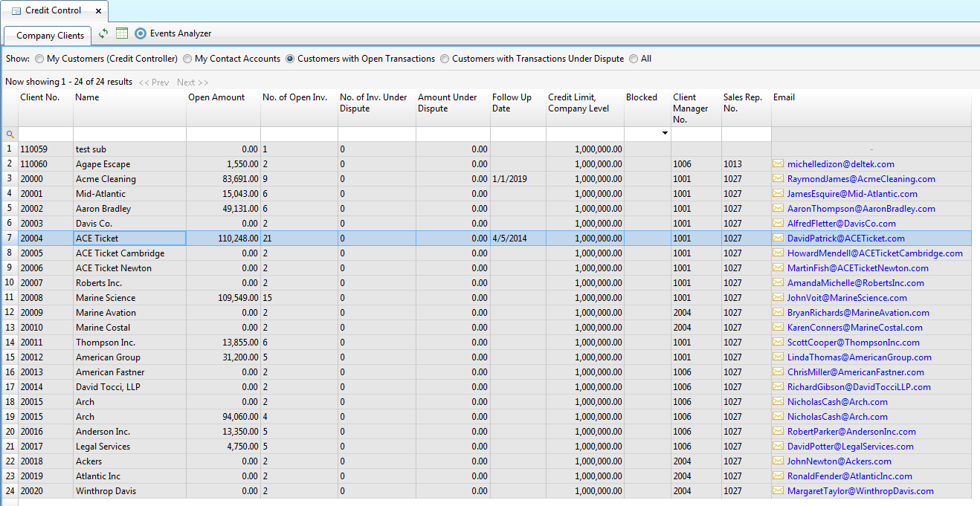
Task: Select the All radio button
Action: (x=634, y=59)
